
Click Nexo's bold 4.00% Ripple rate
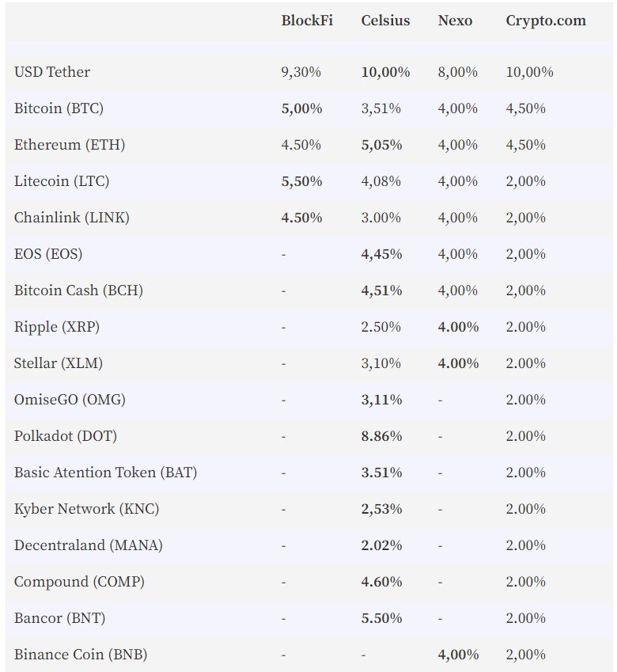[x=458, y=327]
